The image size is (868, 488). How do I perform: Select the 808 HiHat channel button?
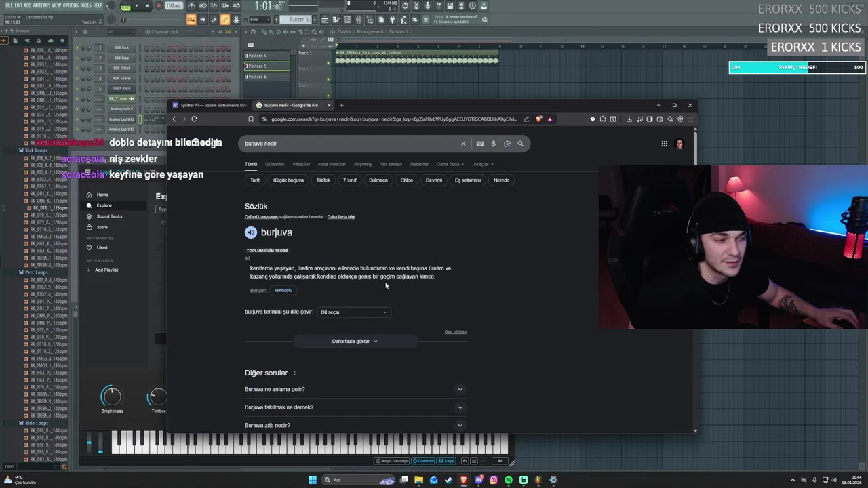click(x=121, y=68)
